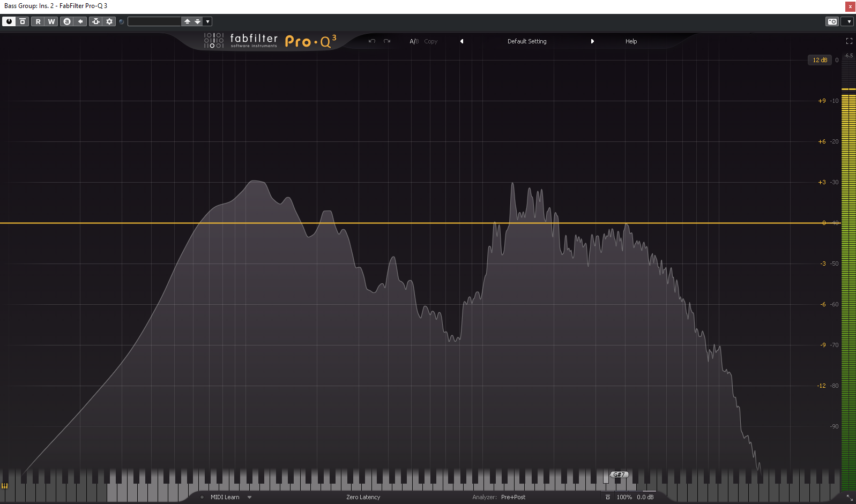Click the side-chain routing icon
Viewport: 856px width, 504px height.
96,21
